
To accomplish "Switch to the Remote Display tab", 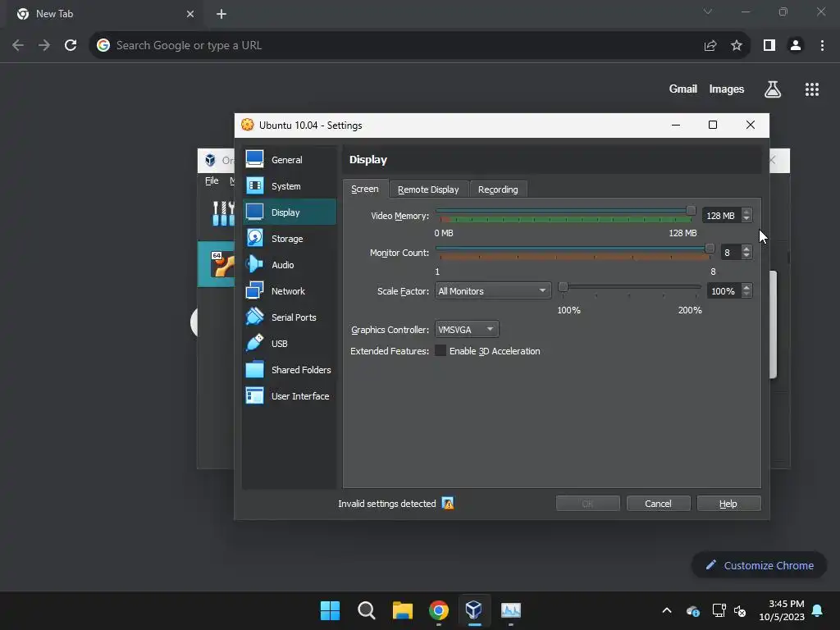I will pos(428,189).
